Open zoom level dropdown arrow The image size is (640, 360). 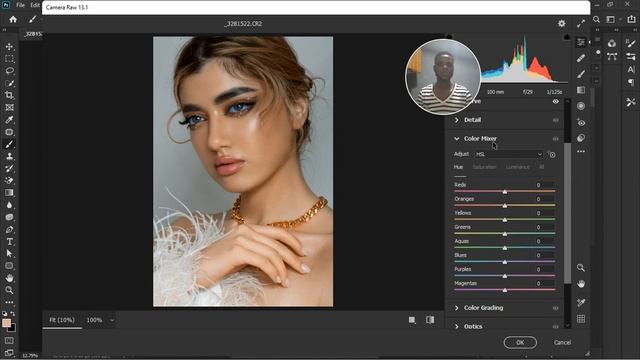(112, 320)
